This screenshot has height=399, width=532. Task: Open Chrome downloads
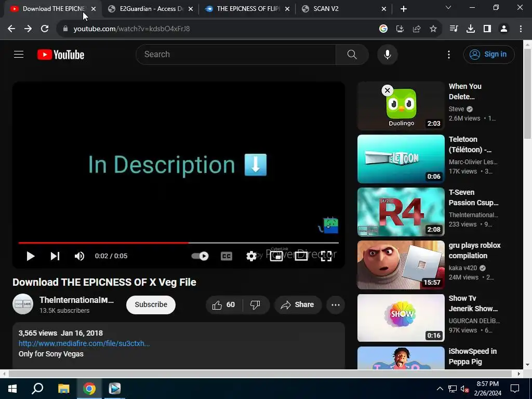click(x=471, y=29)
